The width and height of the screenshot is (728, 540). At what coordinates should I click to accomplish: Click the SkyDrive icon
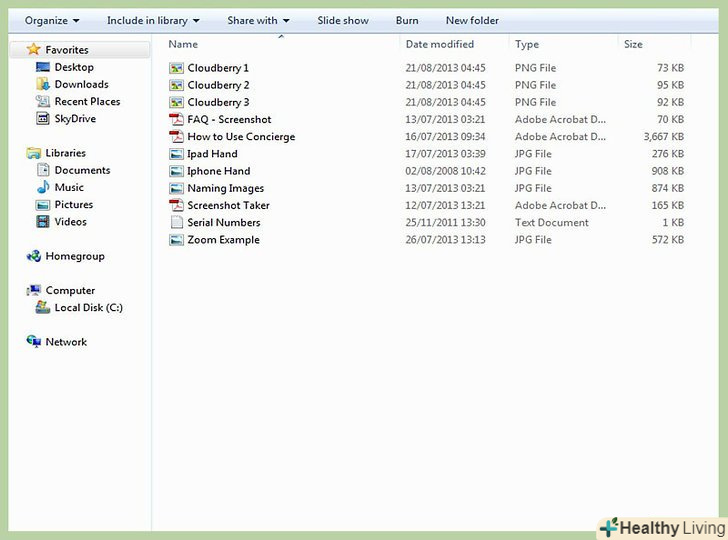(43, 118)
